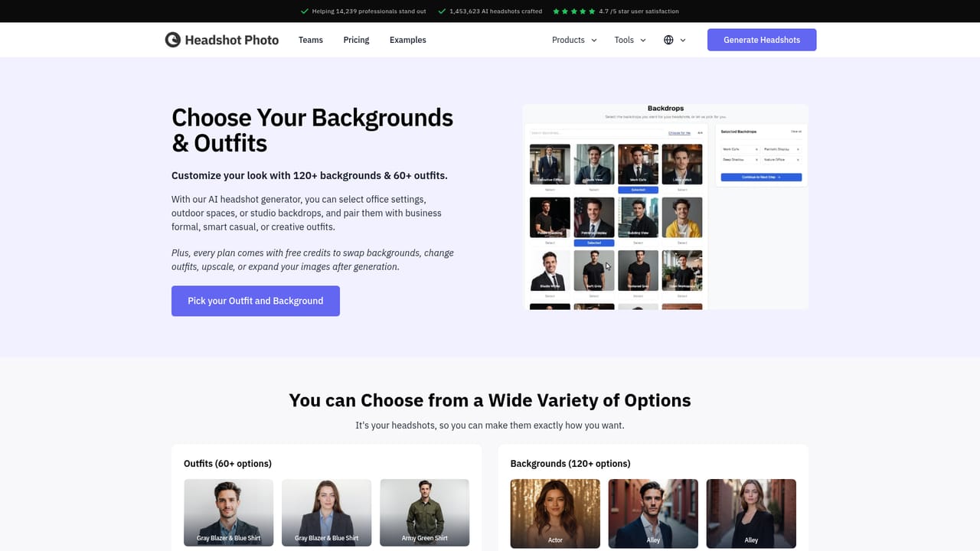This screenshot has width=980, height=551.
Task: Click the five green rating stars
Action: click(573, 11)
